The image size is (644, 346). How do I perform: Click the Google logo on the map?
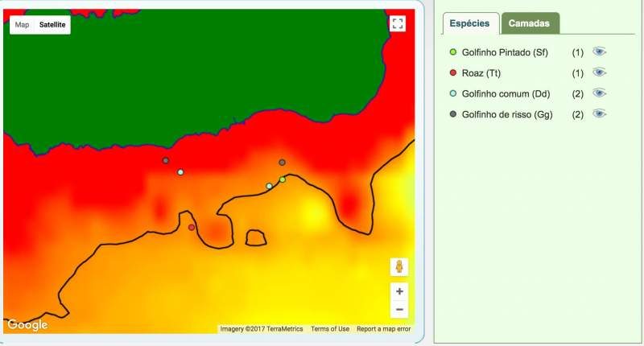tap(27, 324)
